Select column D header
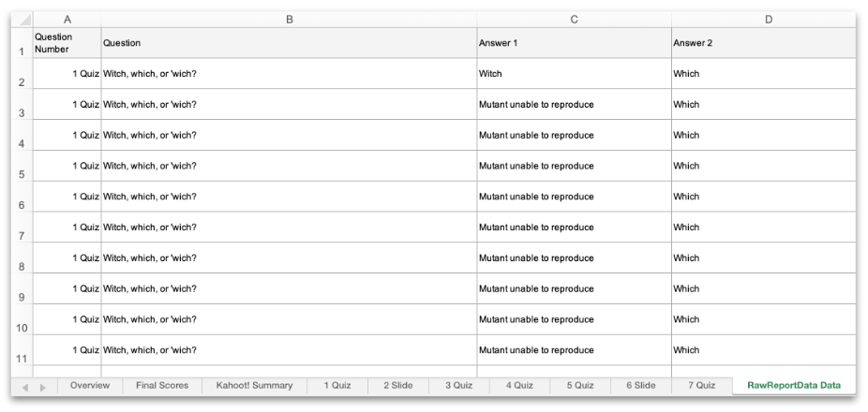The height and width of the screenshot is (412, 868). [x=768, y=20]
